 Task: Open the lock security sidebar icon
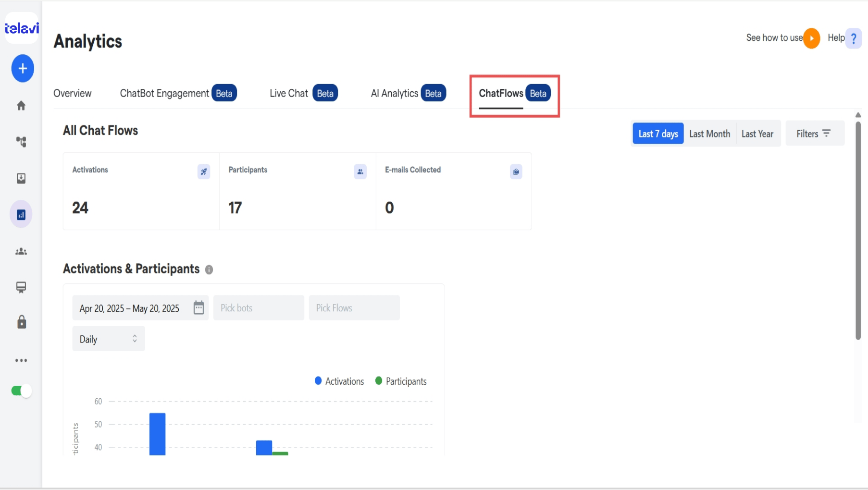(22, 322)
